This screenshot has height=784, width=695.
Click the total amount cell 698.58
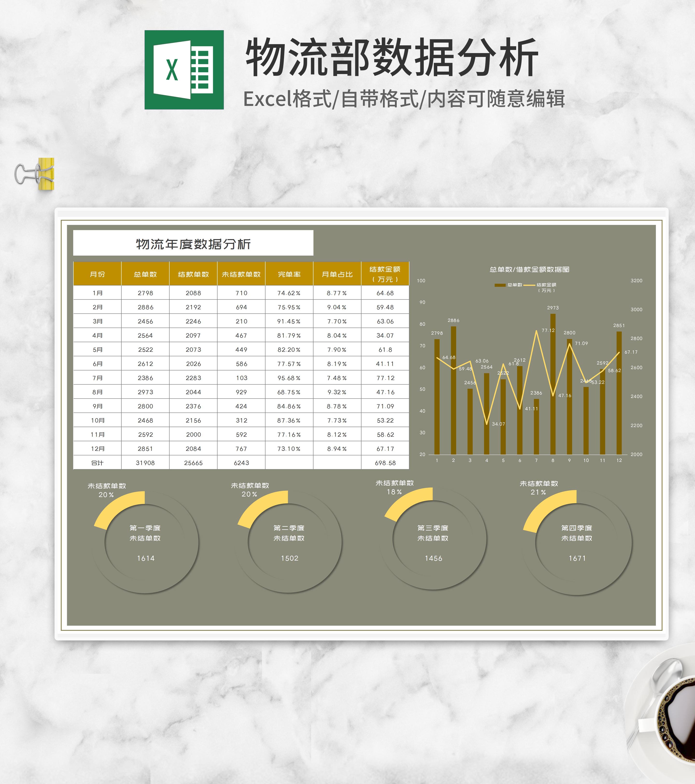click(x=385, y=463)
